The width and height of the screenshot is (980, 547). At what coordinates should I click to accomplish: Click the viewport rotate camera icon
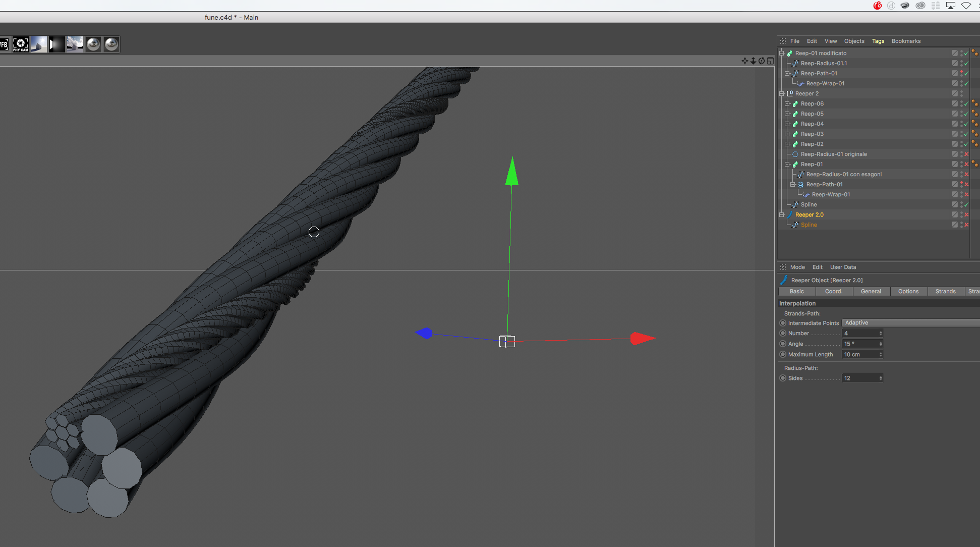[762, 61]
